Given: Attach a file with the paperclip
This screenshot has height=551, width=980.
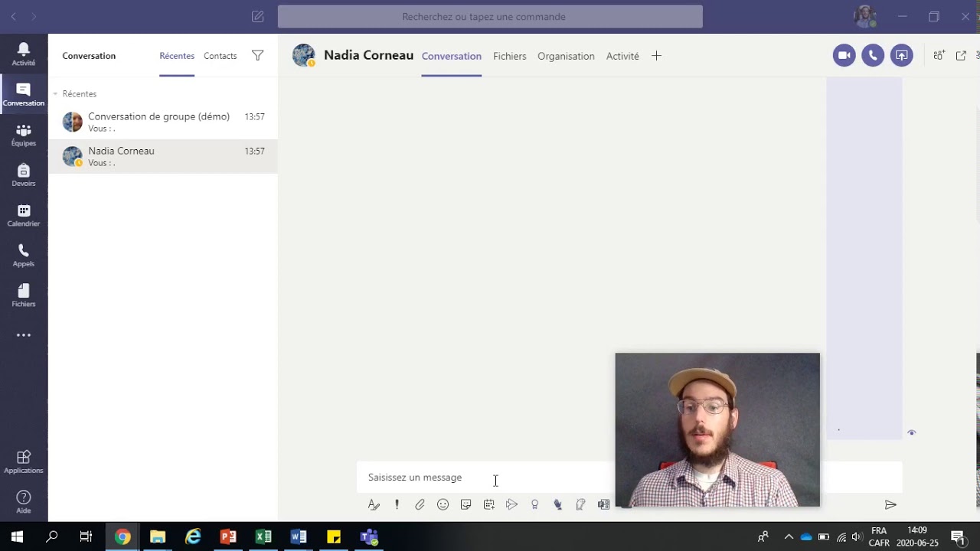Looking at the screenshot, I should 420,504.
